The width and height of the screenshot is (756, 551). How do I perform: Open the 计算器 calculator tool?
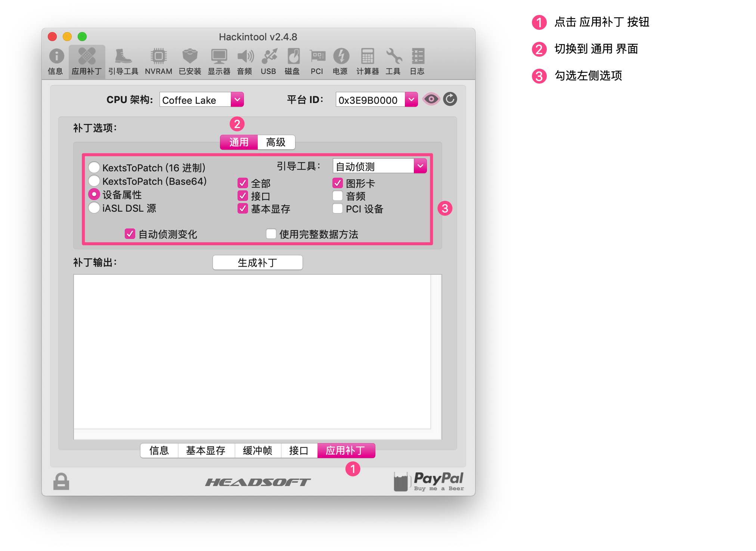tap(368, 62)
